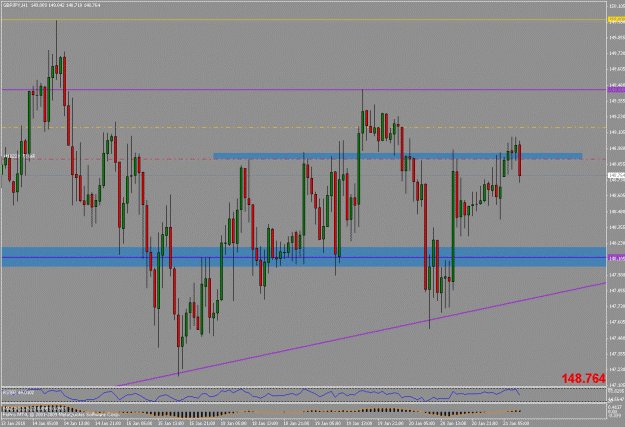Select the yellow dash-dot horizontal line
The image size is (625, 427).
point(303,128)
